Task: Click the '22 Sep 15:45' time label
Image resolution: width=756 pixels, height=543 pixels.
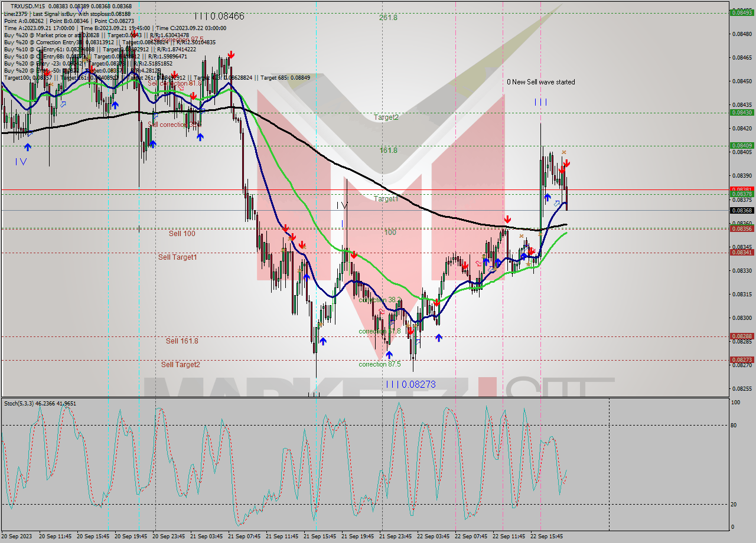Action: [547, 537]
